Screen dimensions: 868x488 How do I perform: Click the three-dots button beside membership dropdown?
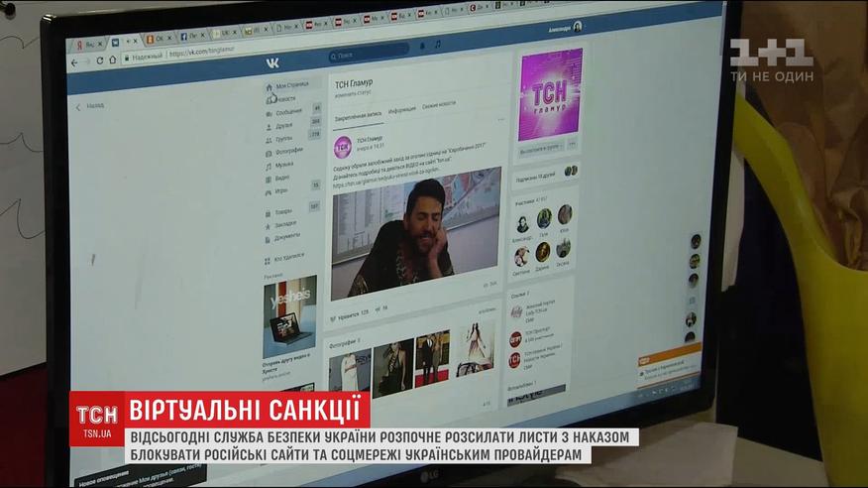pyautogui.click(x=573, y=144)
